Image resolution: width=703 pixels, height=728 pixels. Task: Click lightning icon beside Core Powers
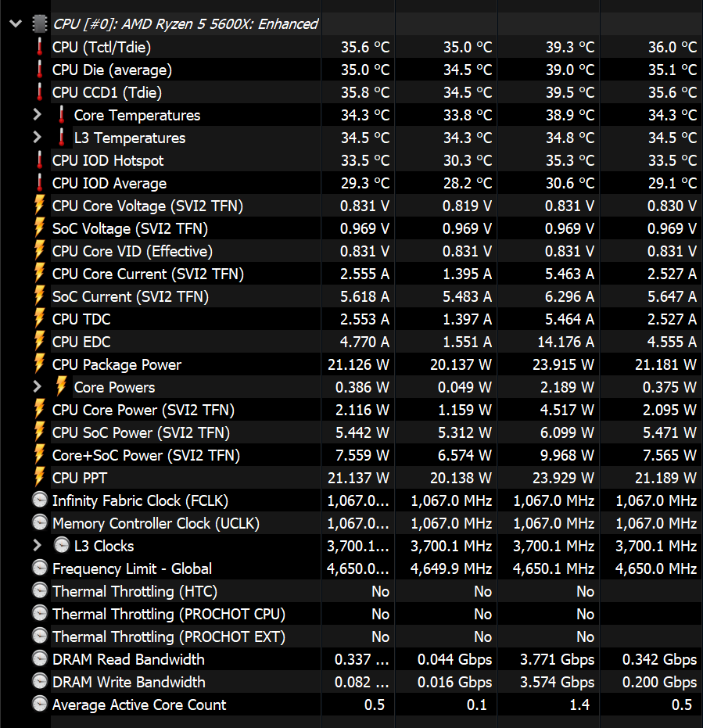pos(61,387)
